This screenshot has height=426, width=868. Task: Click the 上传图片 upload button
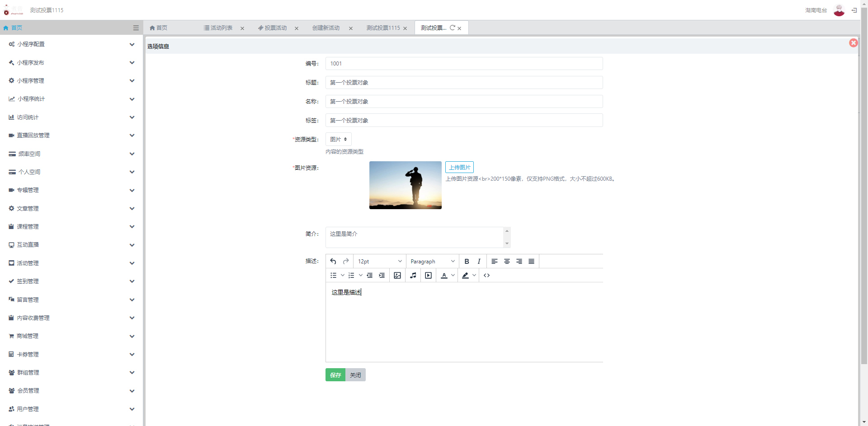[459, 168]
